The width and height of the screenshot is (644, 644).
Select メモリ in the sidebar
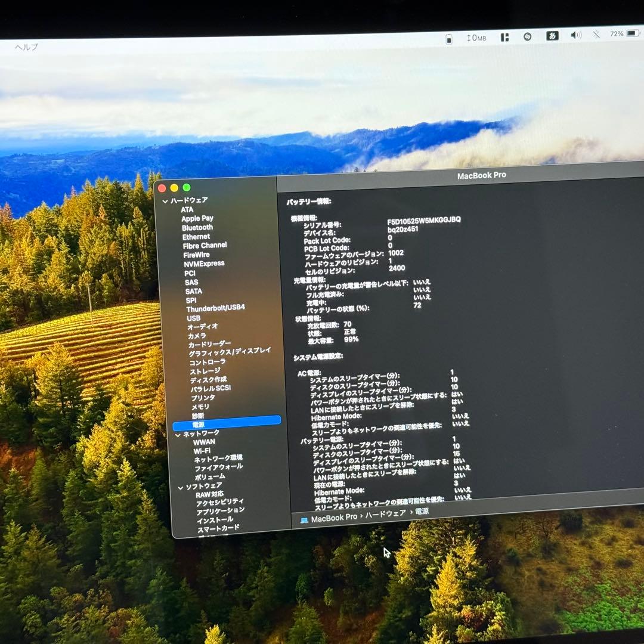click(x=200, y=407)
